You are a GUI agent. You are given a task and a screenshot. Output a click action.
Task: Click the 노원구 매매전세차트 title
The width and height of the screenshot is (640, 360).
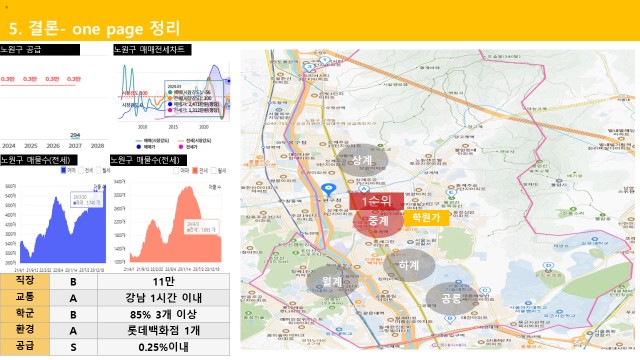(x=152, y=50)
